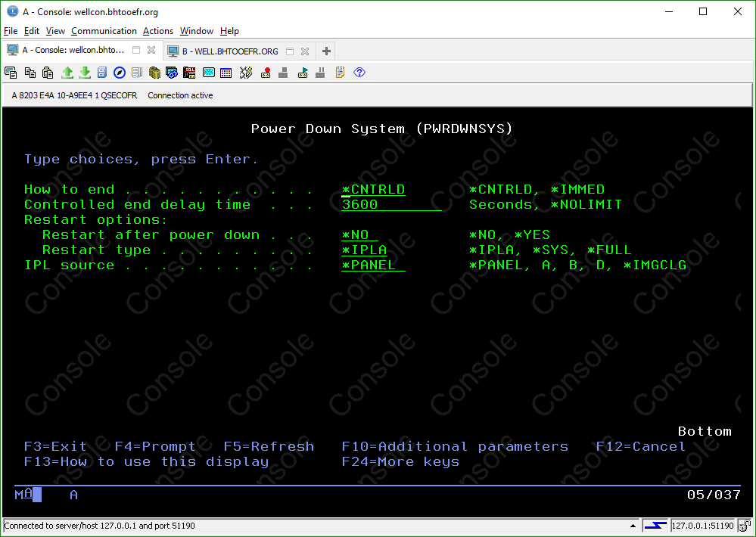Click the F10=Additional parameters hotspot

(x=454, y=447)
